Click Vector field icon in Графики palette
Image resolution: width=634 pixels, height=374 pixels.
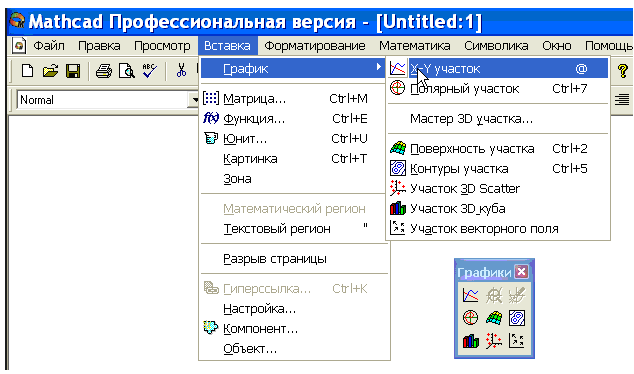pos(517,341)
